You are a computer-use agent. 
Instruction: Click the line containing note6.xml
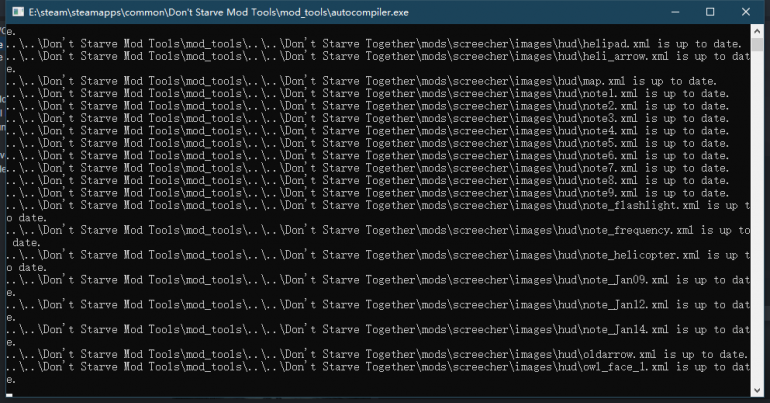(367, 156)
